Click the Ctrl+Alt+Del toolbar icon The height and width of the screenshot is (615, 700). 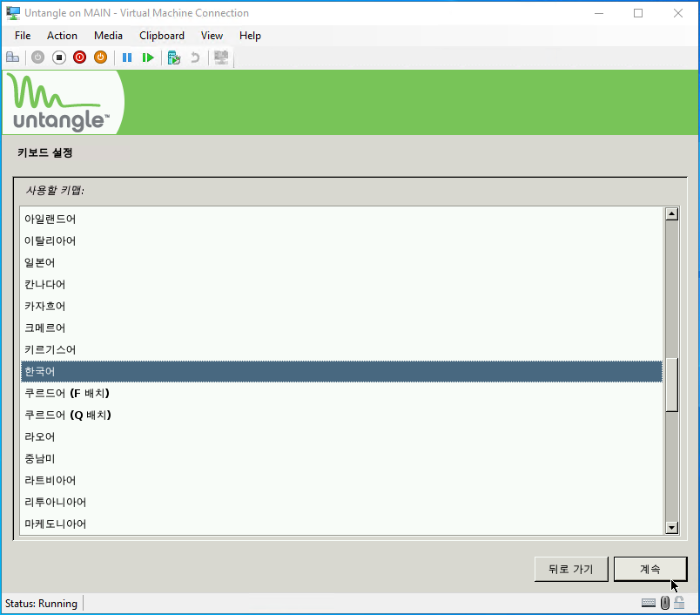[13, 57]
